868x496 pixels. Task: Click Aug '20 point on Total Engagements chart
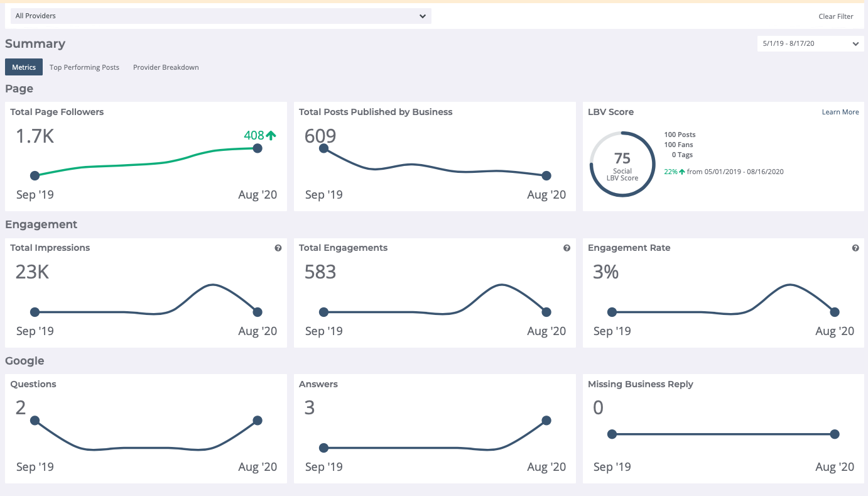pos(546,312)
